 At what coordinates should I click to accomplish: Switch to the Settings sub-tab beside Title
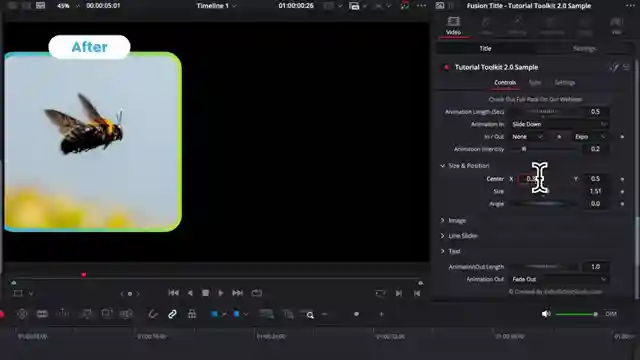click(584, 49)
